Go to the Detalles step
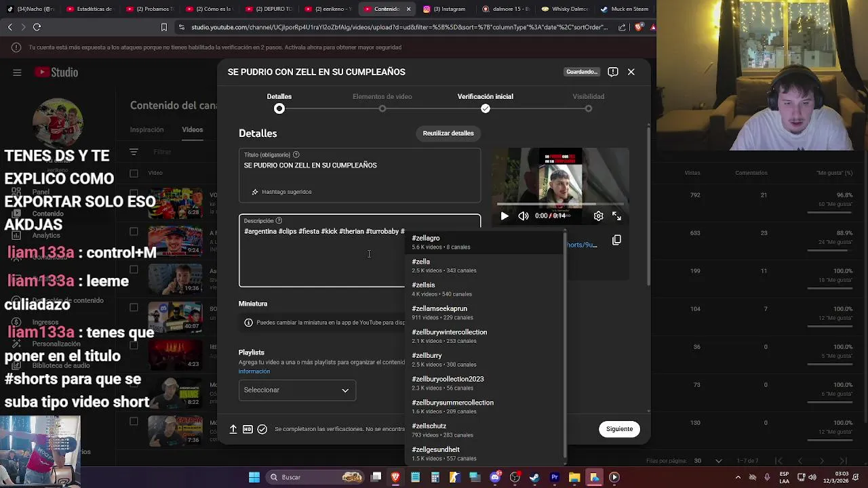Image resolution: width=868 pixels, height=488 pixels. (279, 102)
